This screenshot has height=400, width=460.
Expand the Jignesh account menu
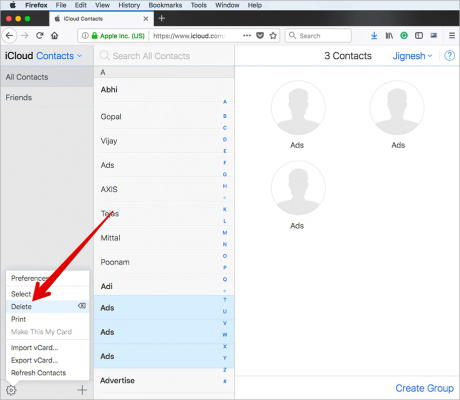click(412, 56)
